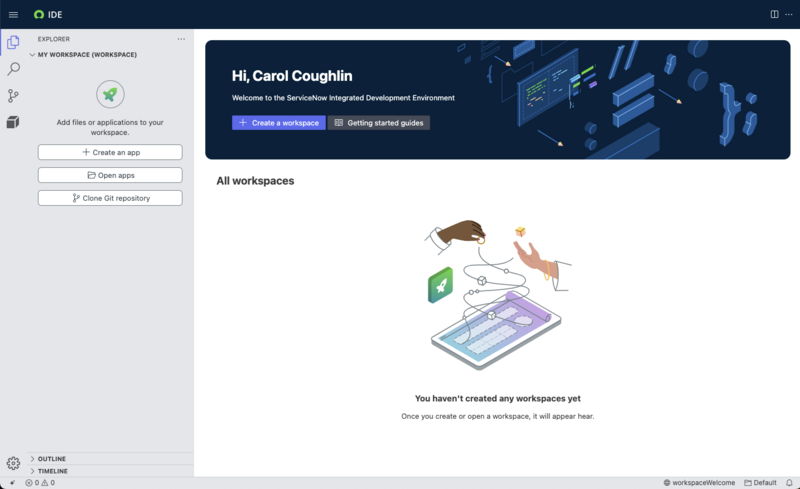
Task: Open the Explorer view in the activity bar
Action: pos(13,42)
